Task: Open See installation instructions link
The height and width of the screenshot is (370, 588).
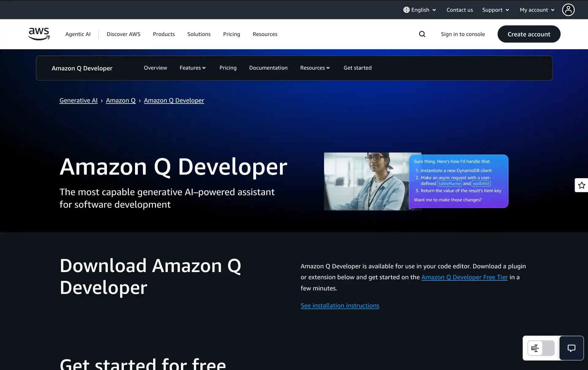Action: pos(340,305)
